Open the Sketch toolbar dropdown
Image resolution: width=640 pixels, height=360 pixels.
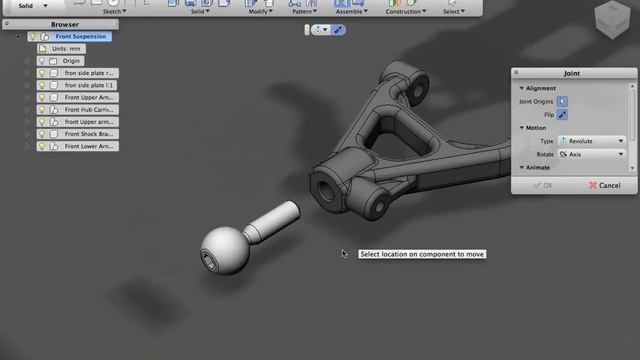click(114, 11)
